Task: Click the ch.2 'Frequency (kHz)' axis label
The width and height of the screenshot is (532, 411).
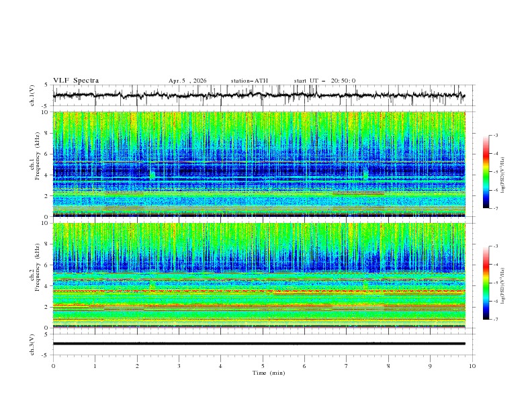Action: (38, 267)
